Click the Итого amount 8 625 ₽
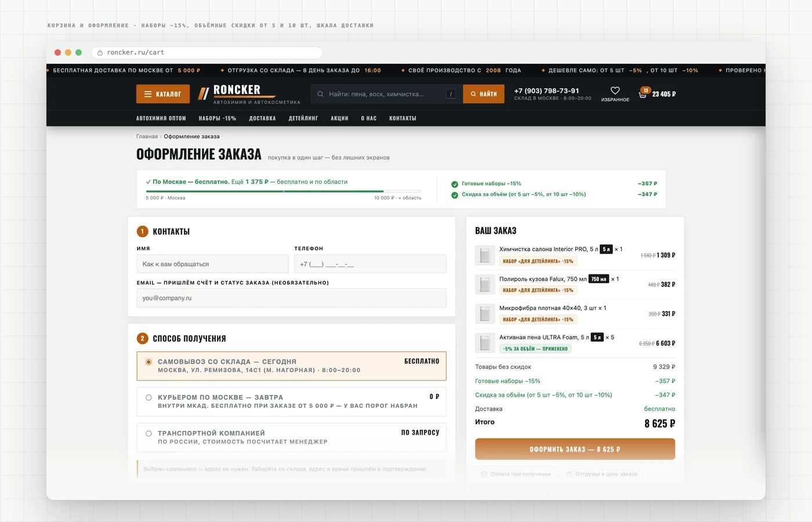This screenshot has height=522, width=812. pyautogui.click(x=659, y=424)
